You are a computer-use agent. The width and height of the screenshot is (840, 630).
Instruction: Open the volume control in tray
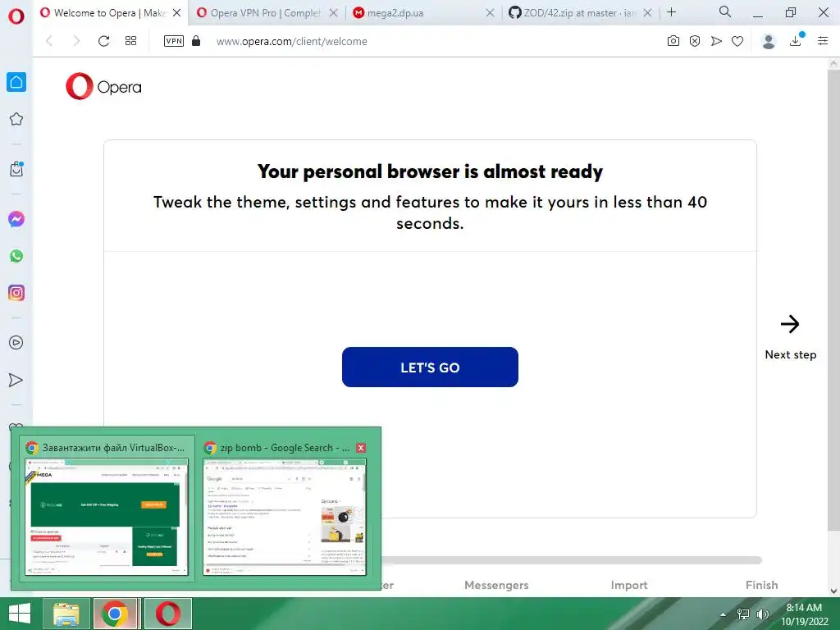point(762,614)
